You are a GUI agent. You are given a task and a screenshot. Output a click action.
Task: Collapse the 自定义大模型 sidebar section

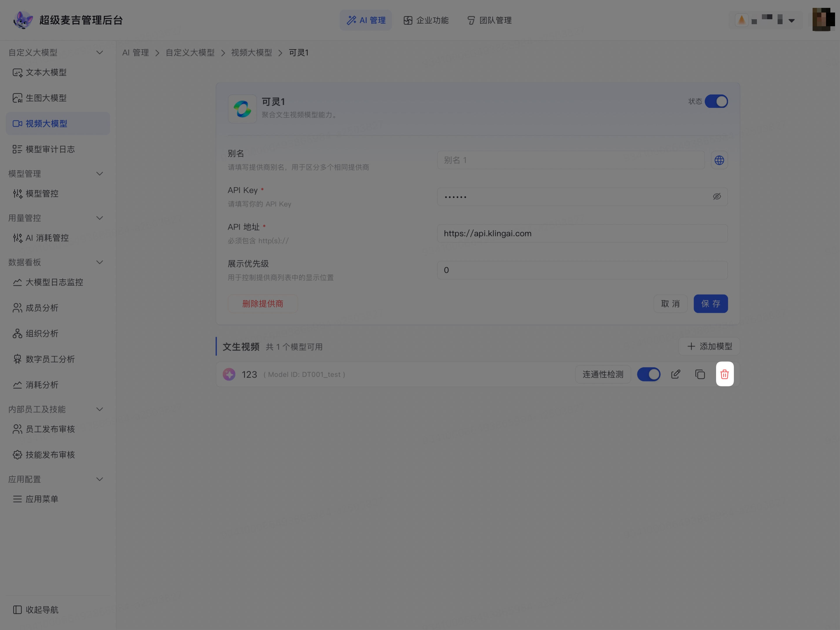point(99,52)
